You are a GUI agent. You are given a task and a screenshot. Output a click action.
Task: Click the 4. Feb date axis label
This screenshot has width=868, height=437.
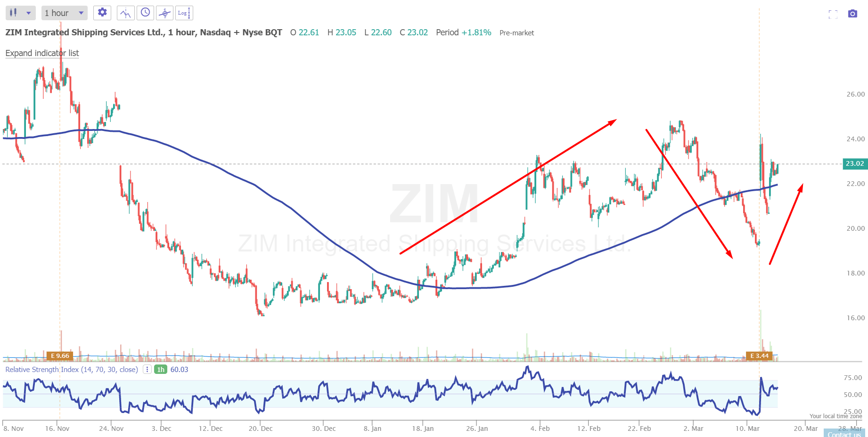pos(540,429)
